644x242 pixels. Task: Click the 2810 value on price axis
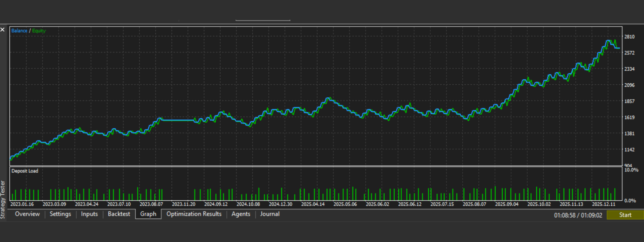pyautogui.click(x=629, y=37)
